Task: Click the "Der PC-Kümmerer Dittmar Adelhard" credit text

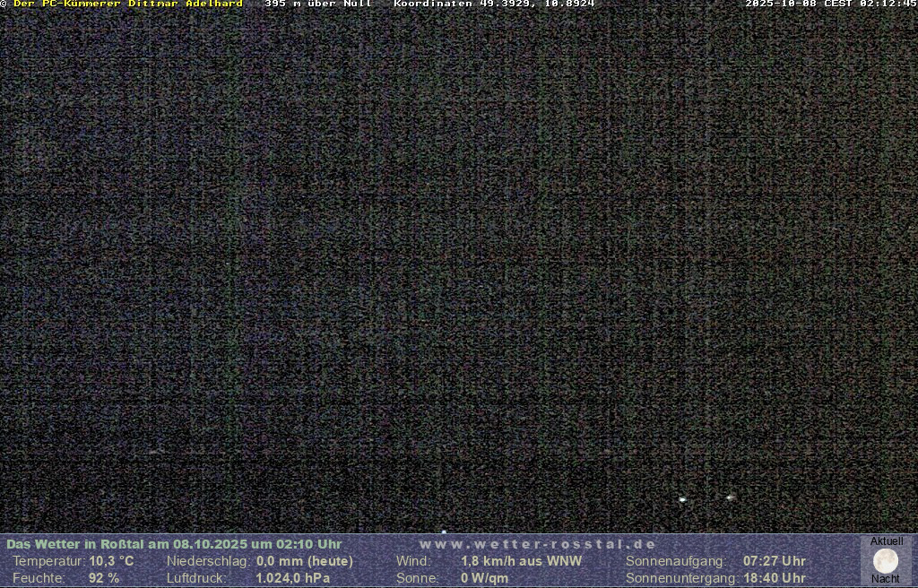Action: pos(127,4)
